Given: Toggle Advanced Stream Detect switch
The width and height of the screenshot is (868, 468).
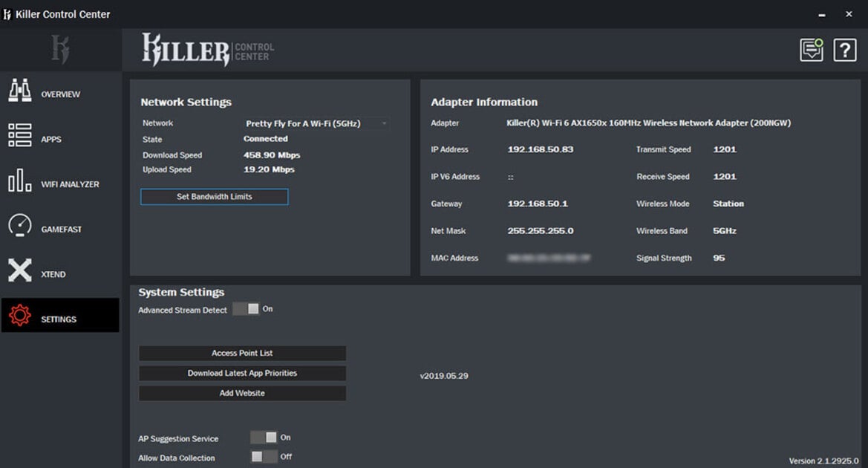Looking at the screenshot, I should [246, 309].
